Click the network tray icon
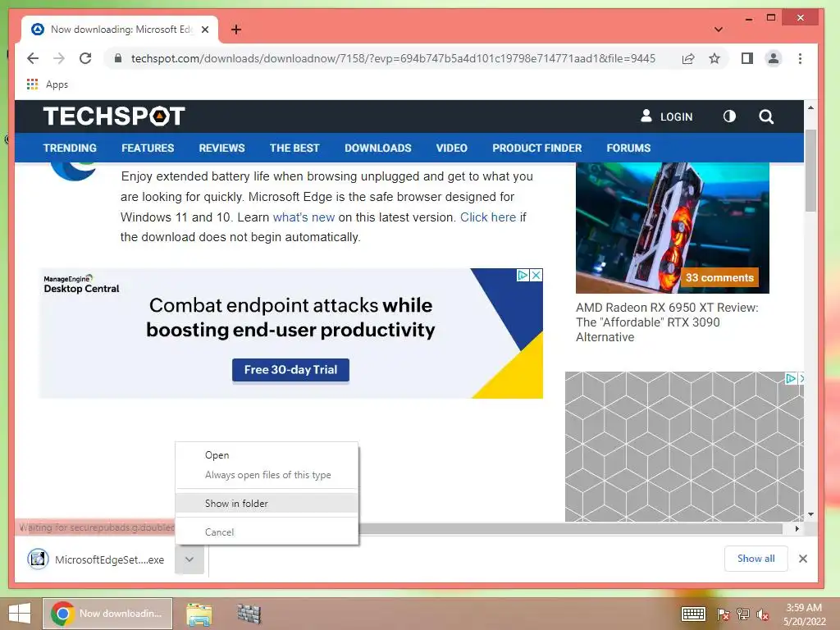The width and height of the screenshot is (840, 630). coord(743,614)
